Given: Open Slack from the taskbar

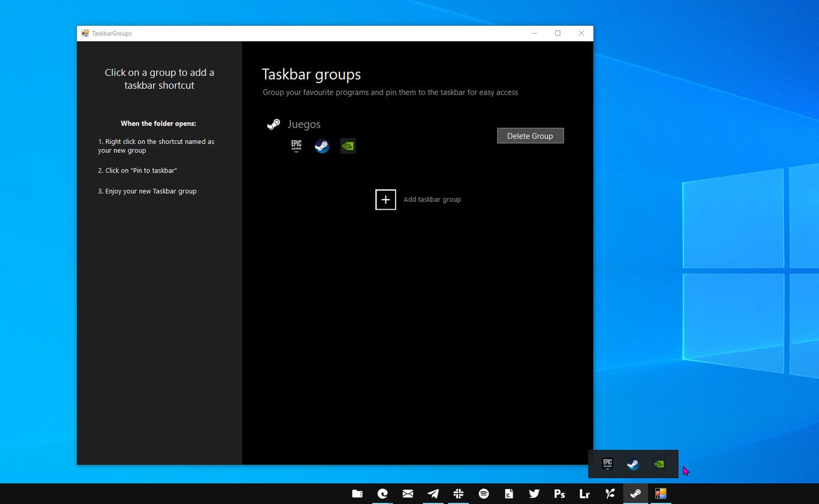Looking at the screenshot, I should coord(459,494).
